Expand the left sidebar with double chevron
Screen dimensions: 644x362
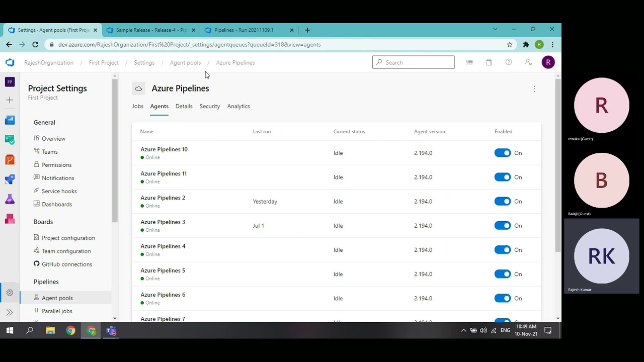(10, 312)
